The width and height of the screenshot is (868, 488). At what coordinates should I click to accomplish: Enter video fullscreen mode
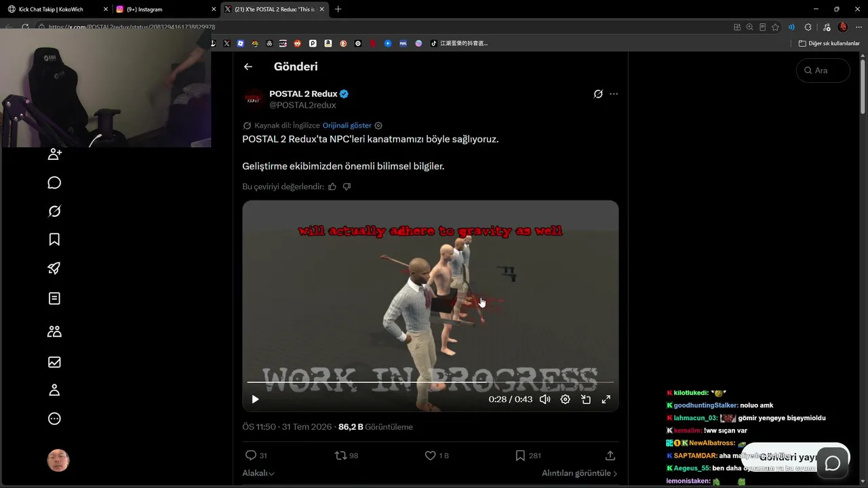click(x=606, y=399)
